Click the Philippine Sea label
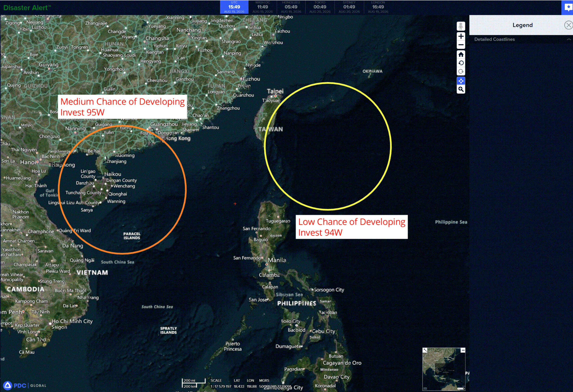This screenshot has height=392, width=573. coord(451,222)
